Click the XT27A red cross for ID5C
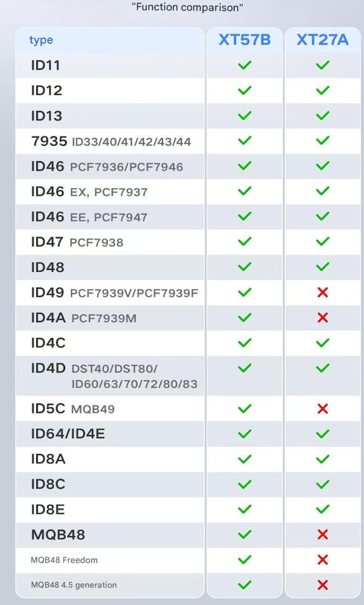Screen dimensions: 364x605 322,409
